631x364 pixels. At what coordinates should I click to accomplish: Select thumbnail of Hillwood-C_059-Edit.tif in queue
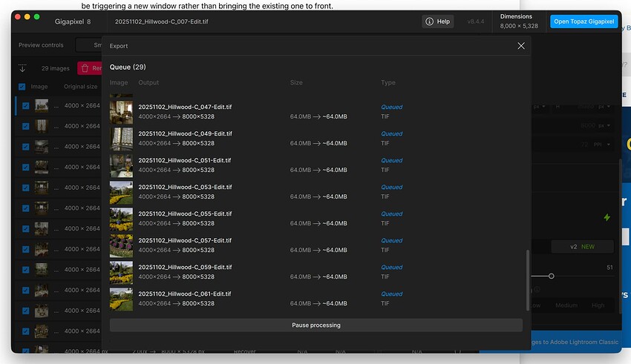click(121, 272)
